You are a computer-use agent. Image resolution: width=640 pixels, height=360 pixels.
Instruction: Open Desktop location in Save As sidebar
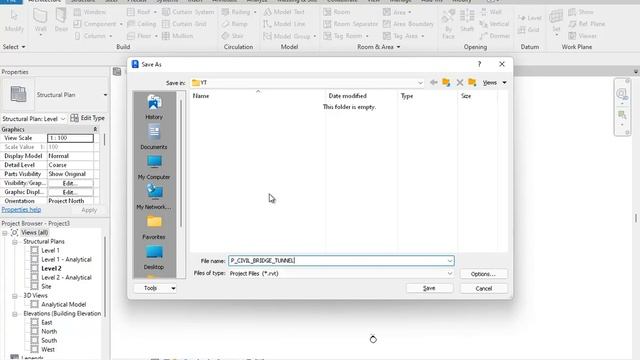click(154, 257)
